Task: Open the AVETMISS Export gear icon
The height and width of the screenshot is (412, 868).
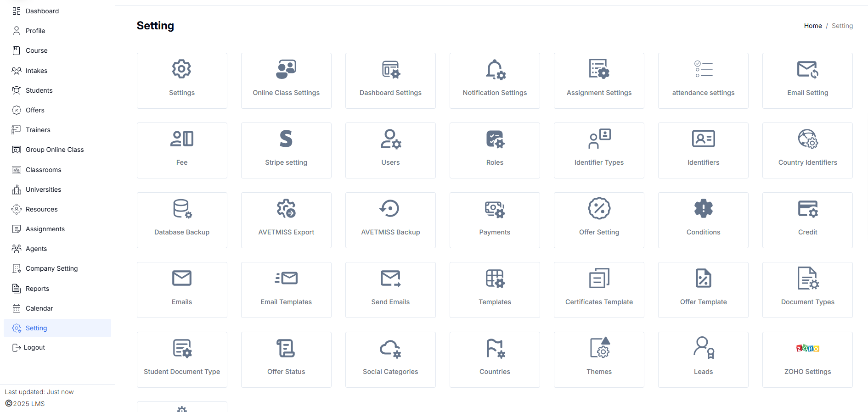Action: pos(286,209)
